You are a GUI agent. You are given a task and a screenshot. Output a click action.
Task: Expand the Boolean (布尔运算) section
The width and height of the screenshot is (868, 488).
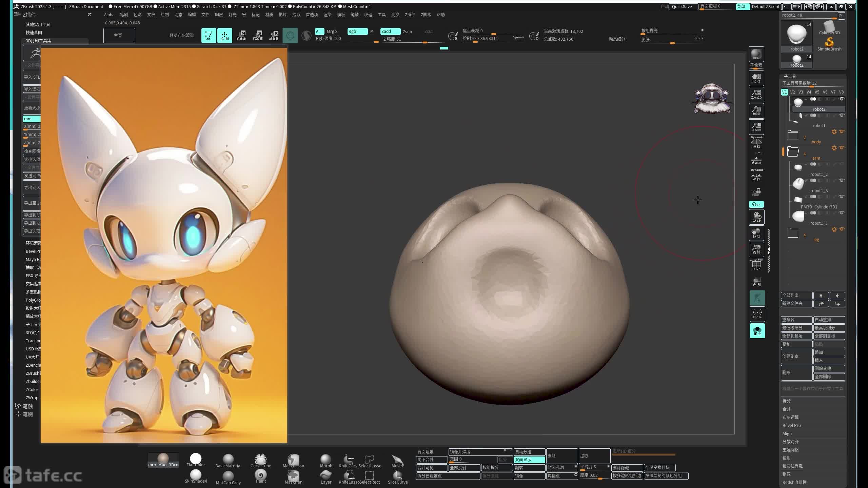click(x=790, y=417)
